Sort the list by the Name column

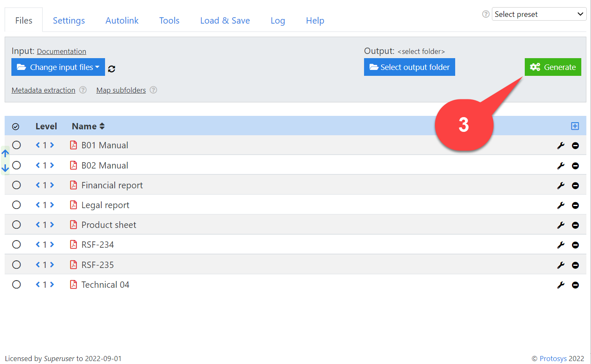pos(88,126)
